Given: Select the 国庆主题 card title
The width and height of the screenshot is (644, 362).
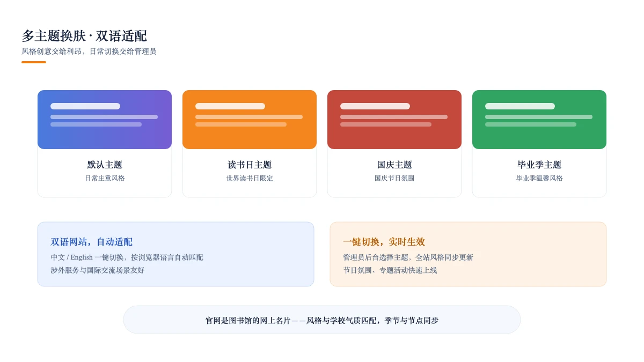Looking at the screenshot, I should 394,165.
